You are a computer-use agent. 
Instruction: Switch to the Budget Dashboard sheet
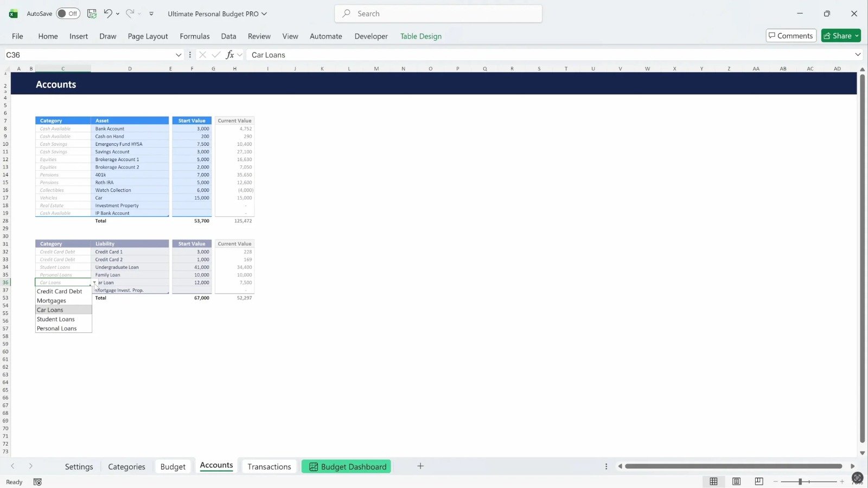point(347,467)
